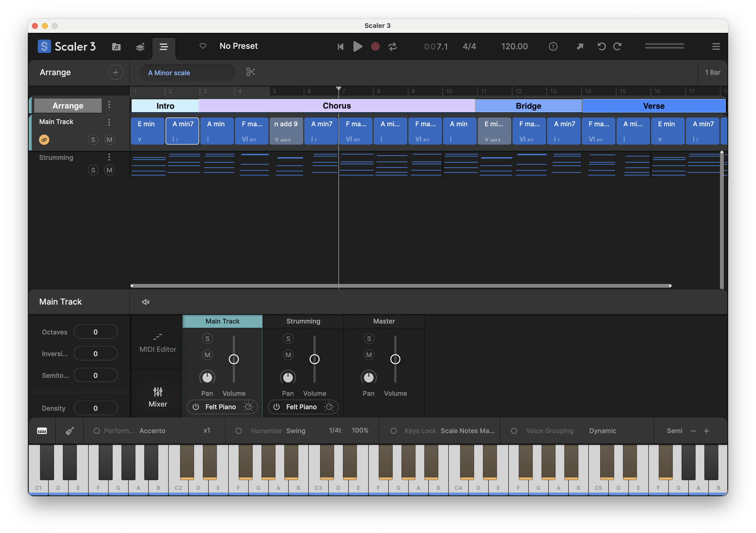Select the Verse section block
The image size is (756, 533).
[654, 106]
